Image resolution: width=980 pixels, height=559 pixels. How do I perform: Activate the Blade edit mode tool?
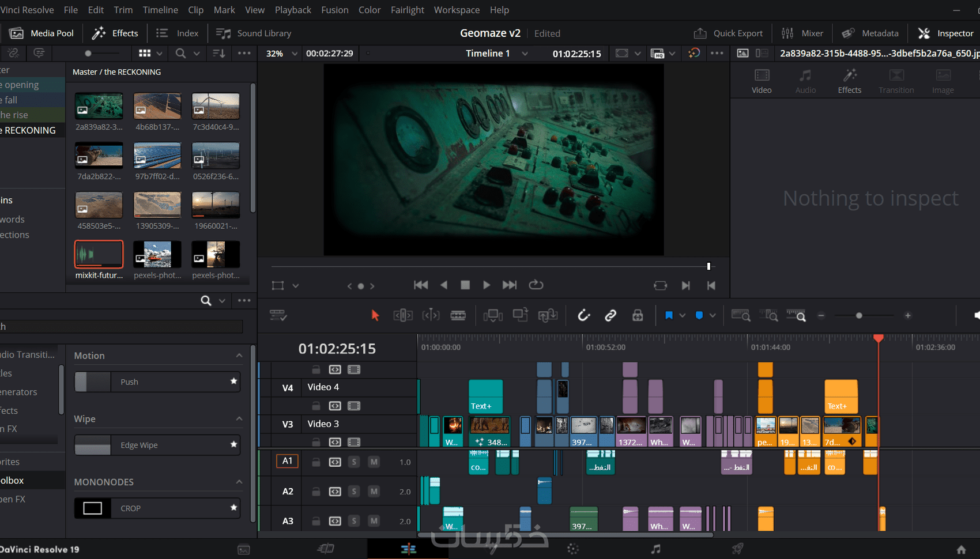pyautogui.click(x=458, y=315)
